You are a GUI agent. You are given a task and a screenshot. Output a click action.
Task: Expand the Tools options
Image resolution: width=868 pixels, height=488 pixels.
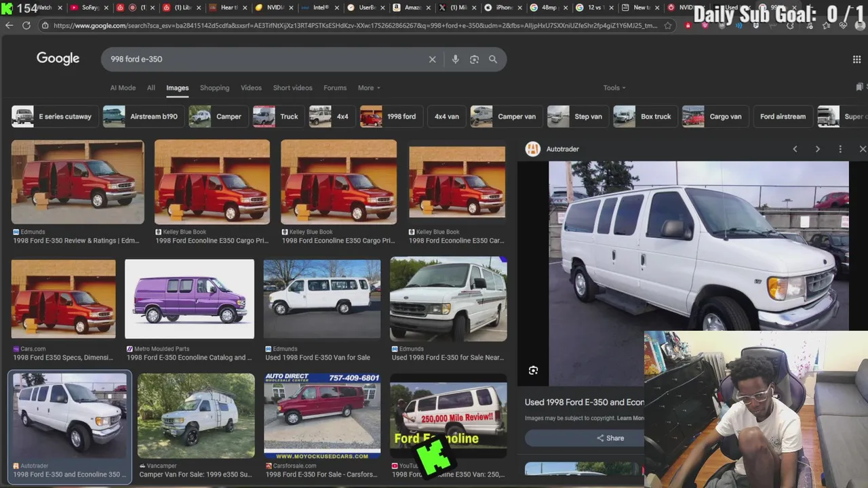click(x=614, y=88)
